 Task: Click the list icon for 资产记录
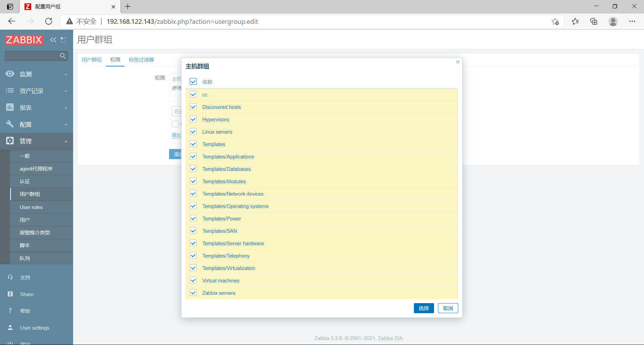tap(10, 90)
